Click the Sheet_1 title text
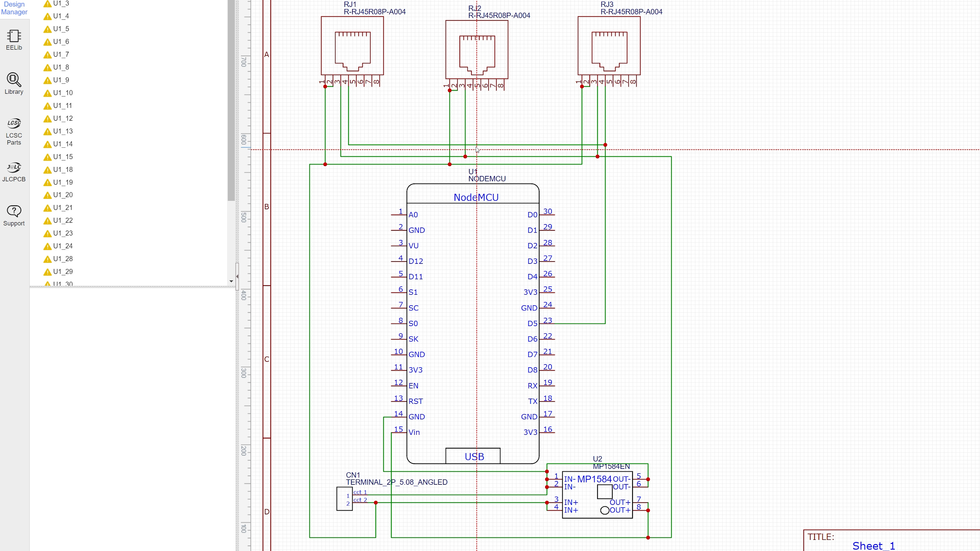The width and height of the screenshot is (980, 551). click(x=874, y=545)
